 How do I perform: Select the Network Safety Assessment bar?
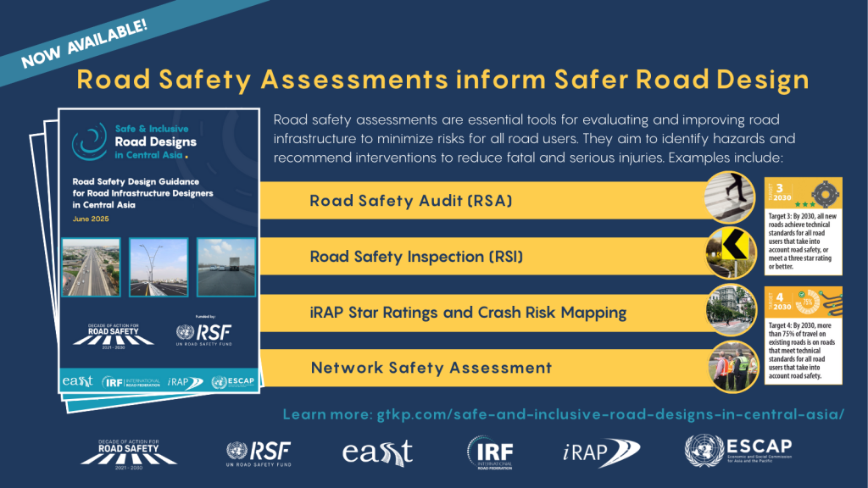point(483,368)
